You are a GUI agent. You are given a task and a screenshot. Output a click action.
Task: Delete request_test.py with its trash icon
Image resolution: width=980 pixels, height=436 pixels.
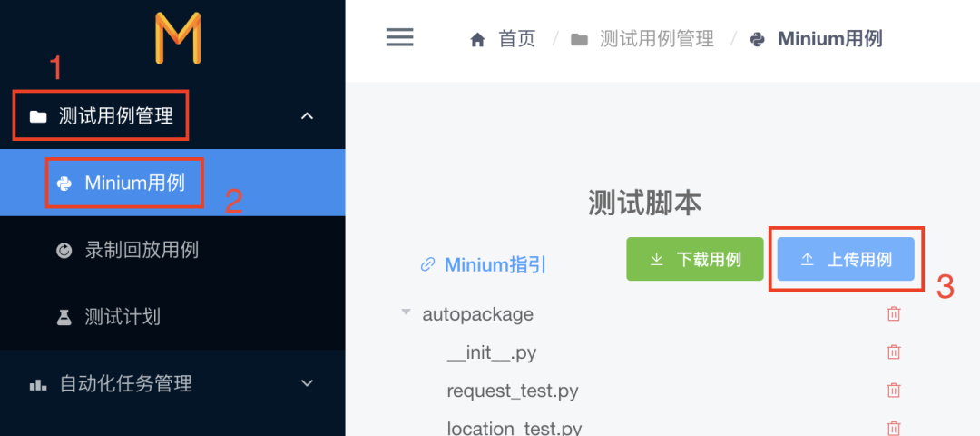(x=894, y=391)
